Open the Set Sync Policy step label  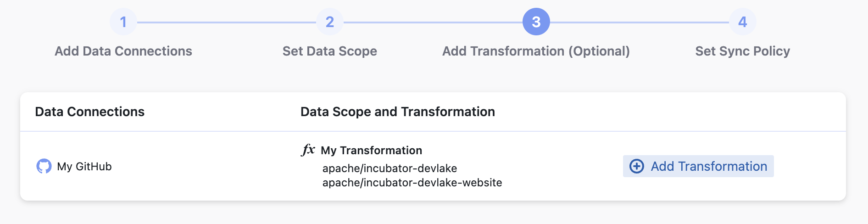tap(742, 51)
